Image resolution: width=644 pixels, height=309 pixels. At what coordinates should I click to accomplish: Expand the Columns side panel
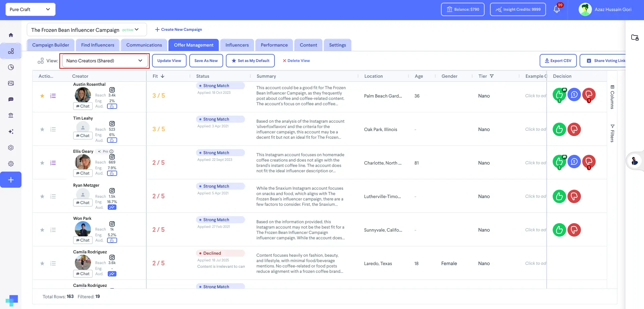pyautogui.click(x=612, y=97)
